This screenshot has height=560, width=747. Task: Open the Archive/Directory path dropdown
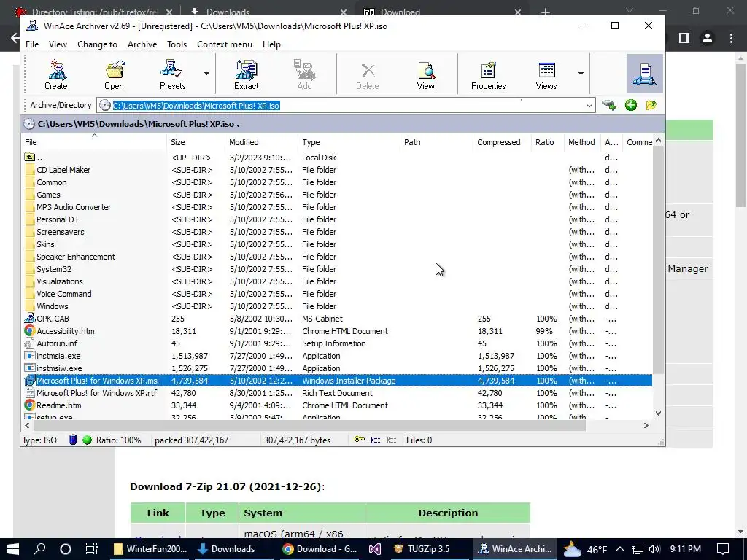[589, 105]
